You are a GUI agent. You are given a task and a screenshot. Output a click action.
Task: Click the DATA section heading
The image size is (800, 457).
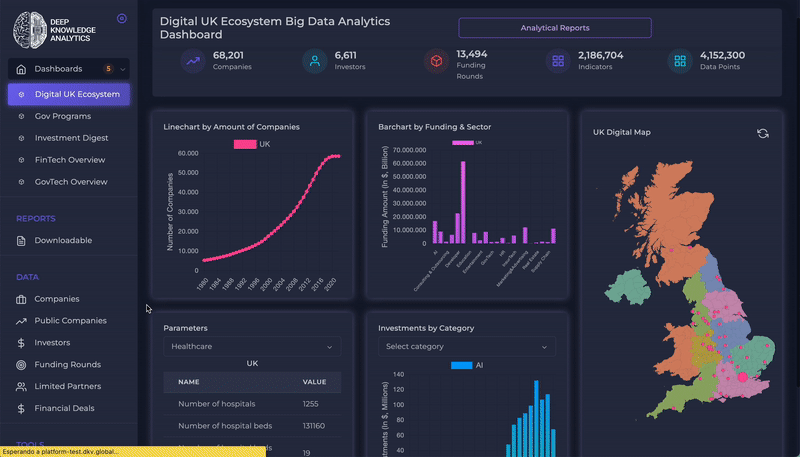pos(28,277)
